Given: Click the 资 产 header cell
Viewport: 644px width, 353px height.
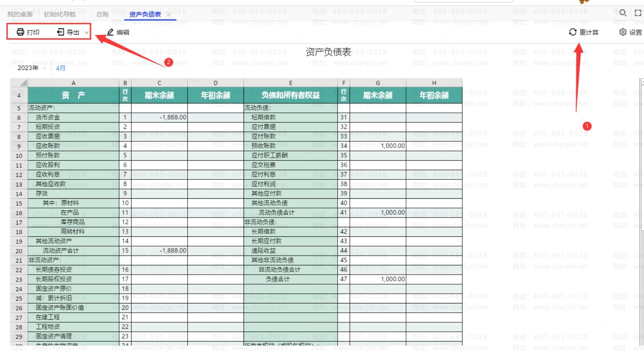Looking at the screenshot, I should pos(73,95).
